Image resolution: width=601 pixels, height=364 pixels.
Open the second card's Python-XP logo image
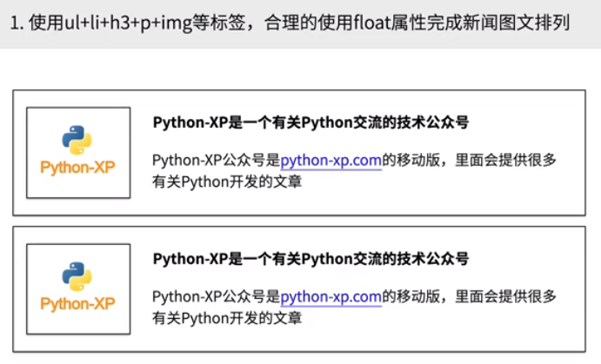(78, 288)
